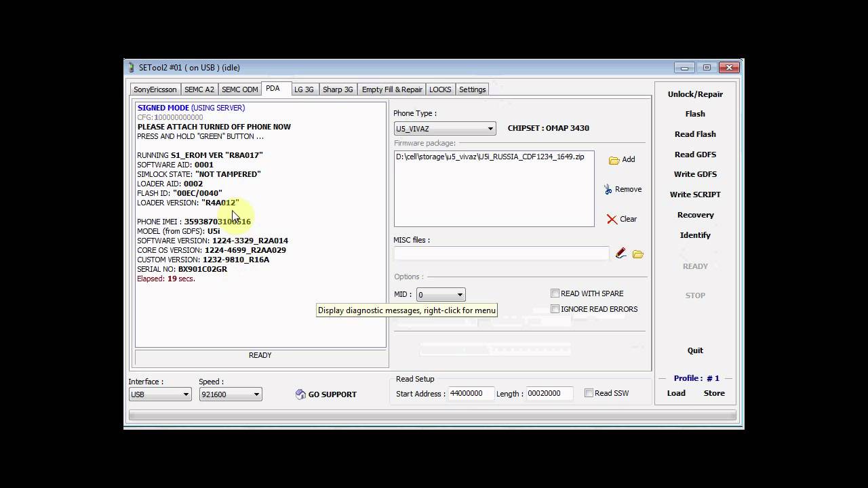This screenshot has height=488, width=868.
Task: Click the READY status bar under log
Action: (x=260, y=356)
